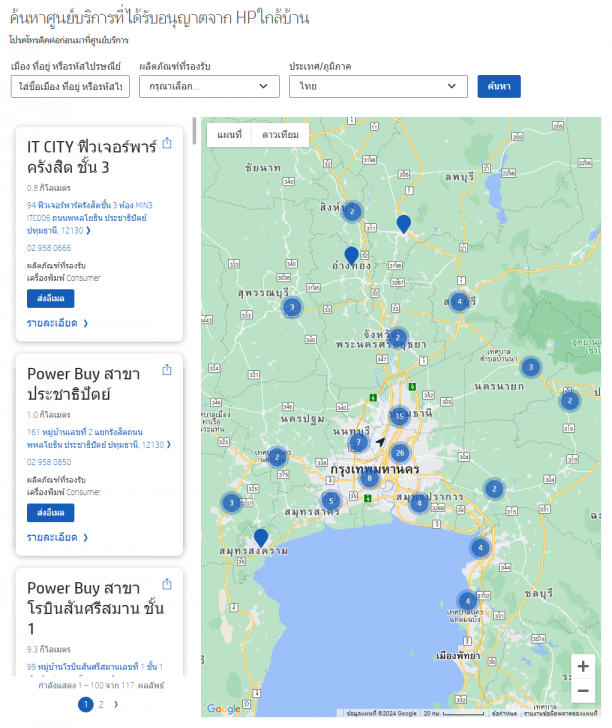Open the cluster of 2 at พระนครศรีอยุธยา
Viewport: 612px width, 728px height.
point(397,338)
